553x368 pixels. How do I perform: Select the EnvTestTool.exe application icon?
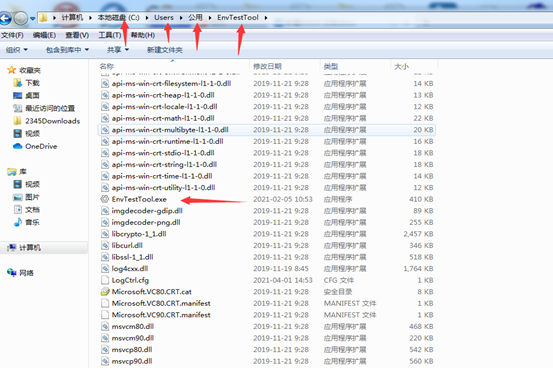click(104, 199)
